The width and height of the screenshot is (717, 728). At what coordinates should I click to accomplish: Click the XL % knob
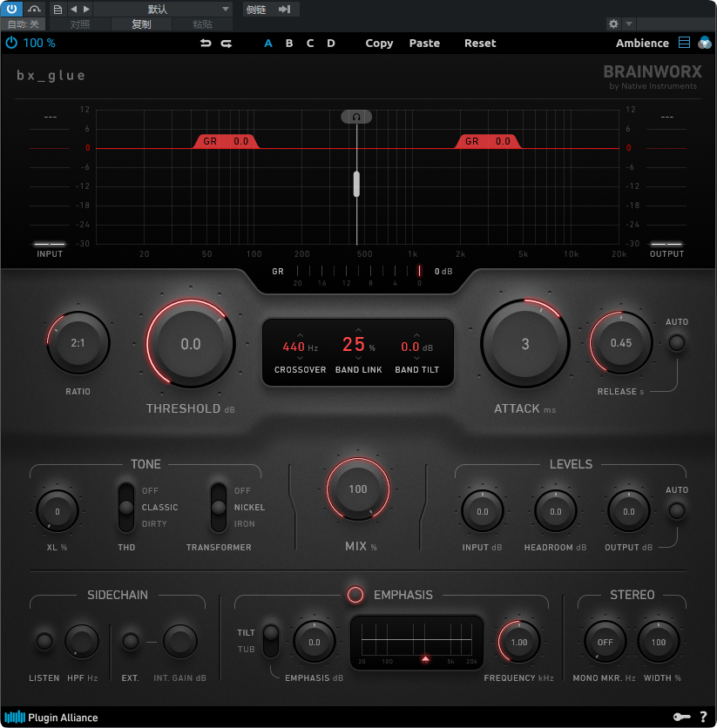pos(57,511)
